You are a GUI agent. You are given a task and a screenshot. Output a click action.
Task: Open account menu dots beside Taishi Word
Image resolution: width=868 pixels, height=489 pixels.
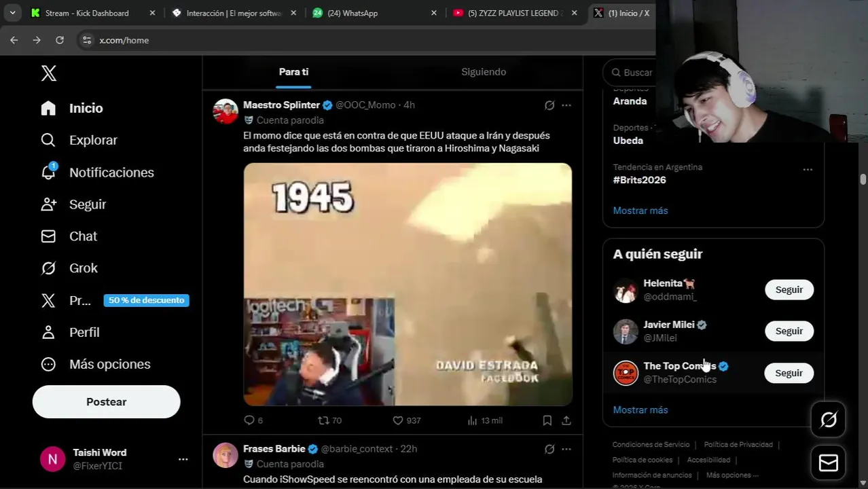[183, 459]
